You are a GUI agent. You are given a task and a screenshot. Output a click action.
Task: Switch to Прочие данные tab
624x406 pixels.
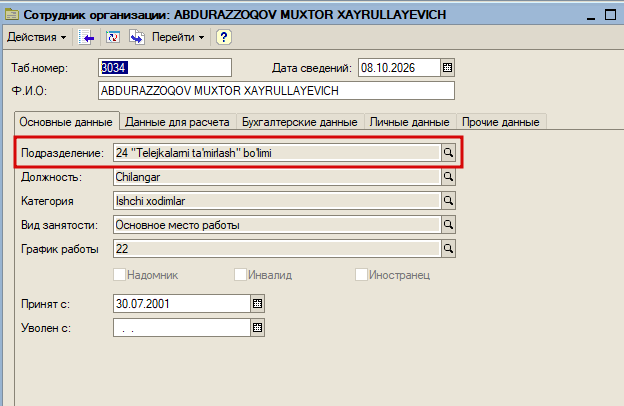pyautogui.click(x=501, y=121)
